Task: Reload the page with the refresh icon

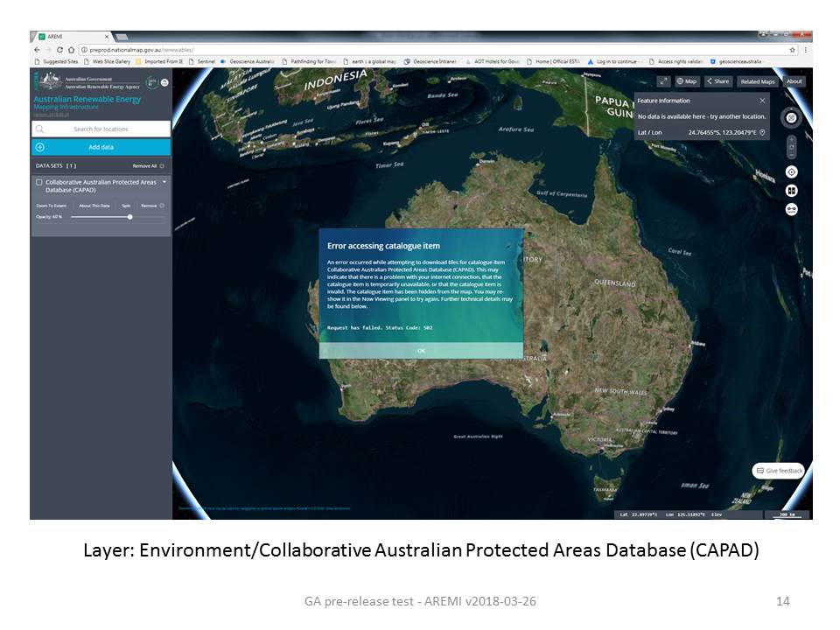Action: coord(59,50)
